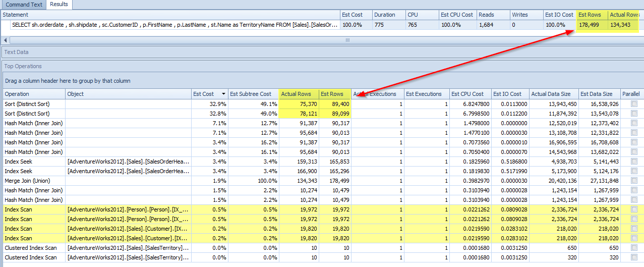Click the Duration column header in statement grid

(389, 15)
